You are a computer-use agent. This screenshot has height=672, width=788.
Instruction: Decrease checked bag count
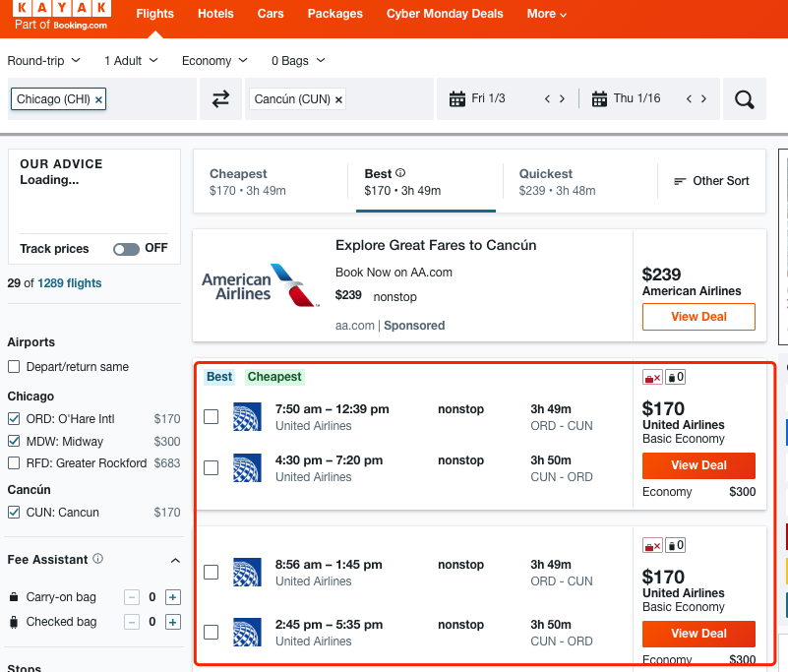[132, 622]
